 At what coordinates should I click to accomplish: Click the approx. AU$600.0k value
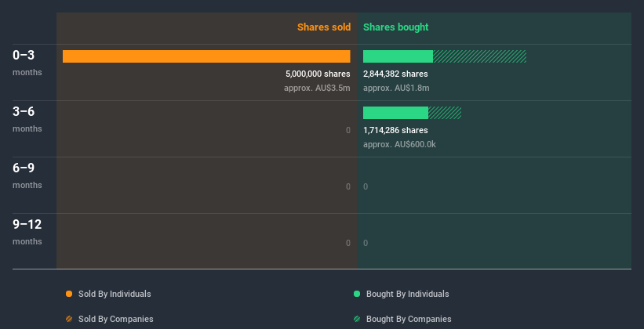[399, 144]
